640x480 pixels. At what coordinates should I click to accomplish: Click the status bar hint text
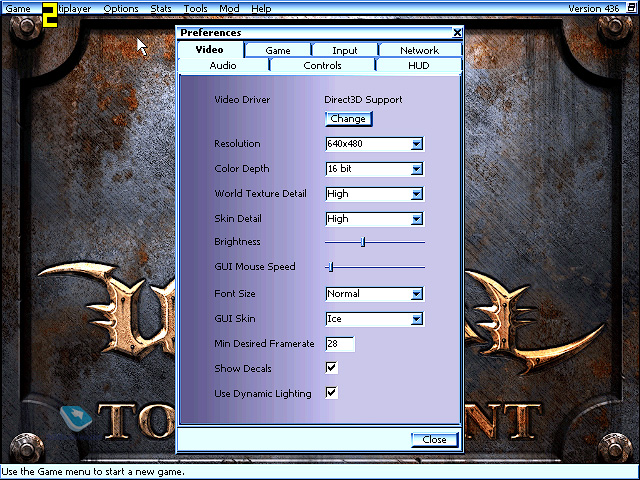[93, 472]
